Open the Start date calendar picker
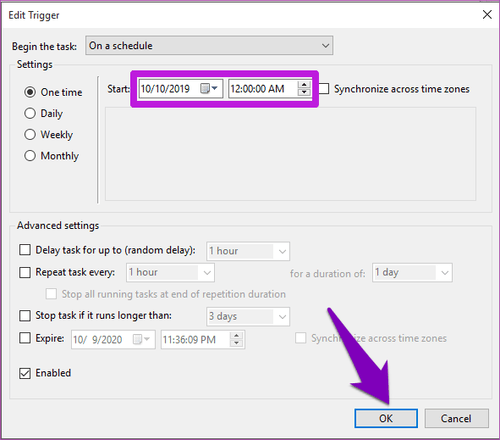Screen dimensions: 500x440 click(209, 89)
